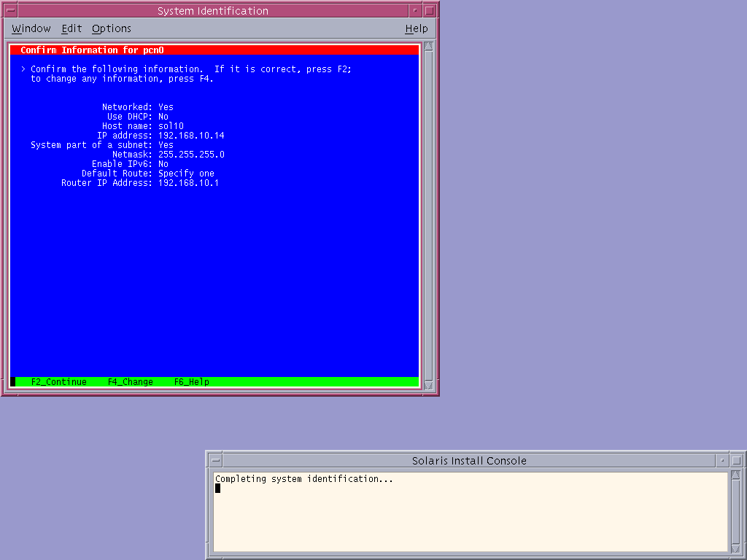Click the 'Networked:' label
747x560 pixels.
point(127,106)
